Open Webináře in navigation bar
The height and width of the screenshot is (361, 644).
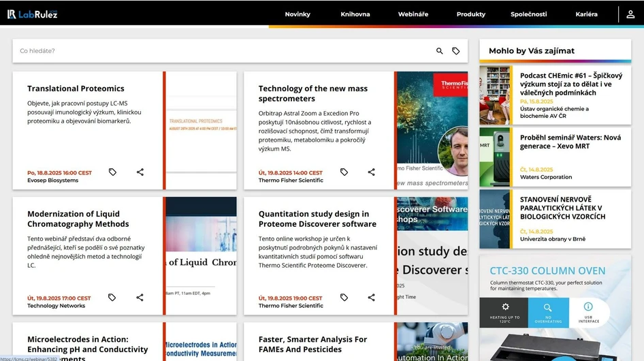click(413, 14)
